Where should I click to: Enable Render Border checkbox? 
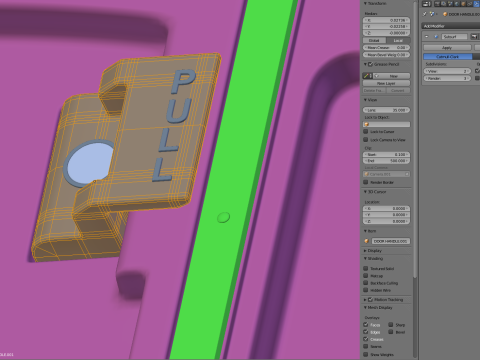[366, 182]
